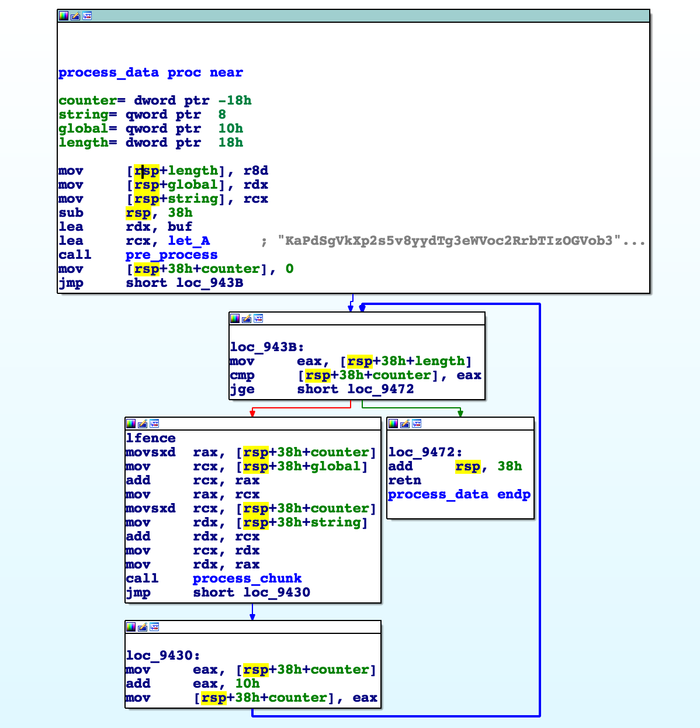The image size is (700, 728).
Task: Click set node color icon on process_data block
Action: click(x=63, y=16)
